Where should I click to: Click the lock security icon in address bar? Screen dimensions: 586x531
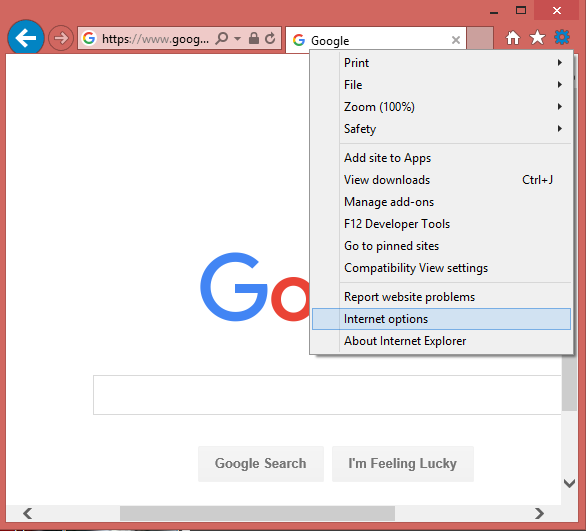(x=254, y=38)
